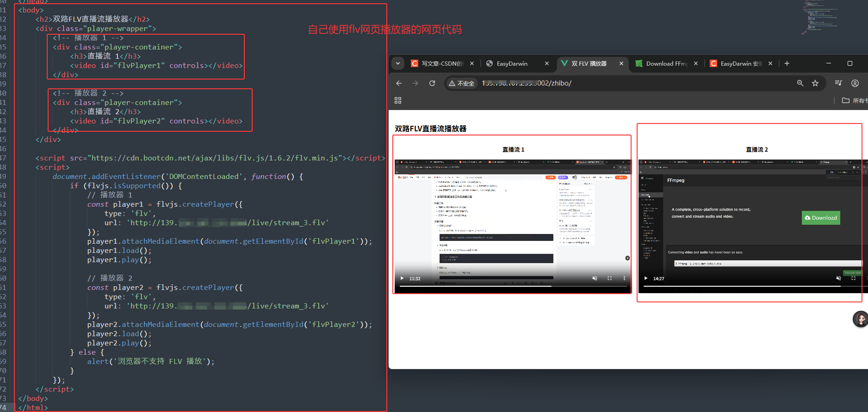Open the media control icon in toolbar
Image resolution: width=868 pixels, height=412 pixels.
(x=838, y=83)
